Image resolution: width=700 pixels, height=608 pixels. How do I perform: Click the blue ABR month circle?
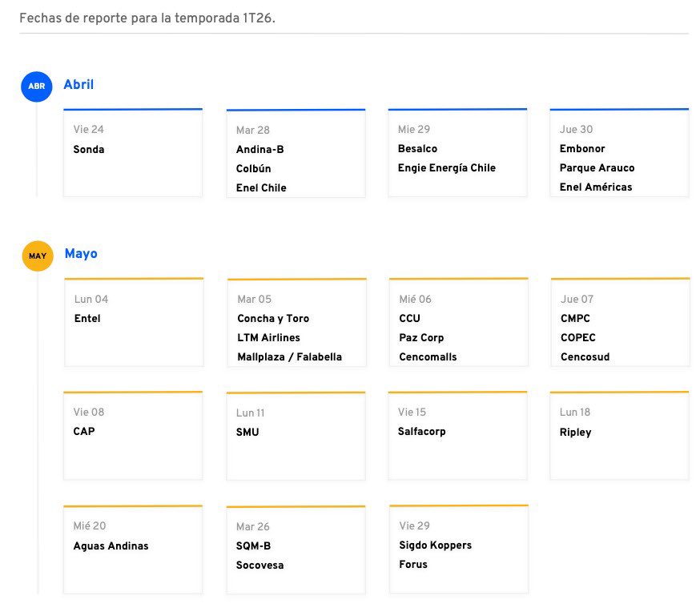pos(37,87)
